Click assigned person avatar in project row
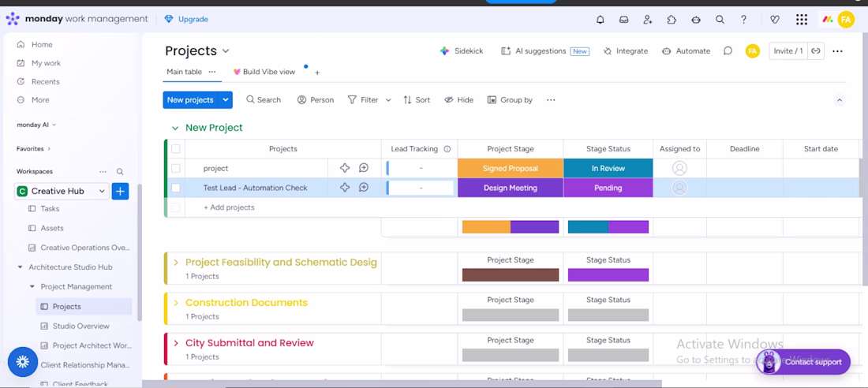 679,168
